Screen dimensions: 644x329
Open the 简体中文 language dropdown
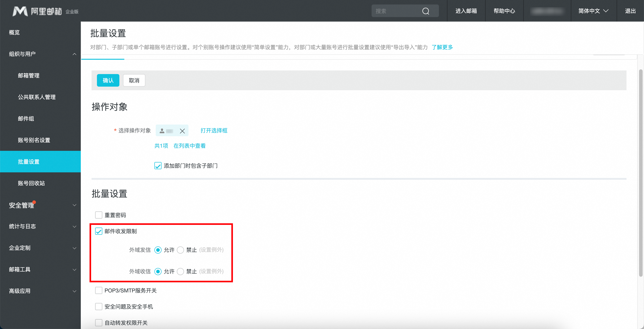594,11
